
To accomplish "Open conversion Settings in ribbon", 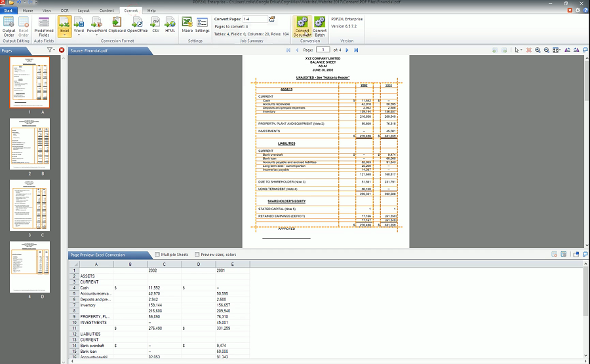I will [202, 25].
